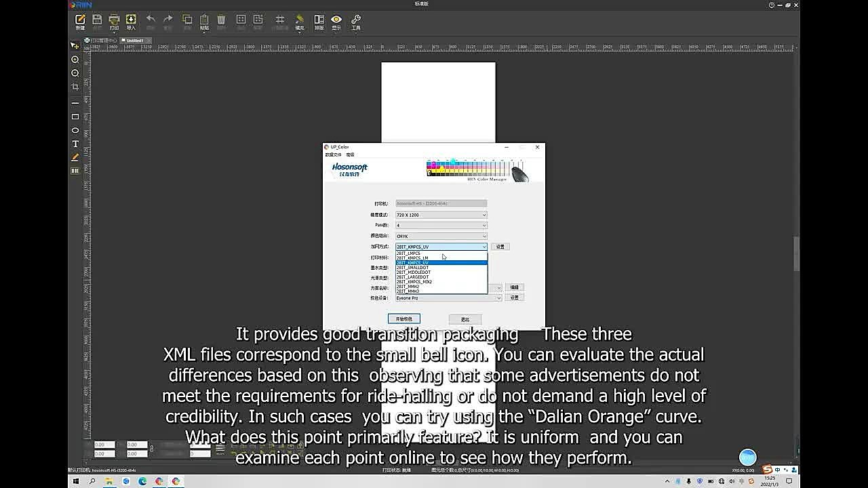Click the 退出 exit button
Viewport: 868px width, 488px height.
click(x=465, y=319)
